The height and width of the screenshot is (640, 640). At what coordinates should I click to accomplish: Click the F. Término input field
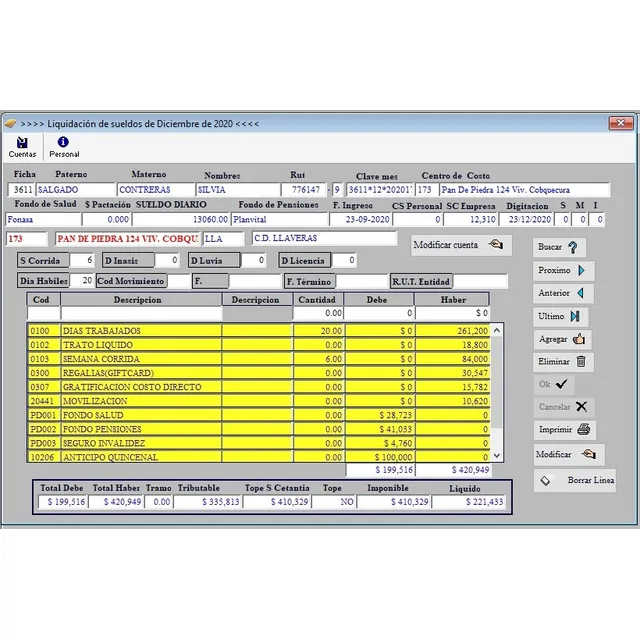point(362,282)
